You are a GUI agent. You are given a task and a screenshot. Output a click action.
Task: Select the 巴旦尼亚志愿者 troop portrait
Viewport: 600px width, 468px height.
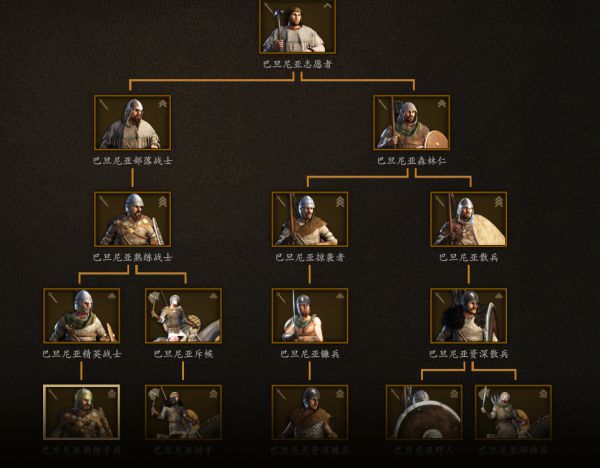coord(297,26)
